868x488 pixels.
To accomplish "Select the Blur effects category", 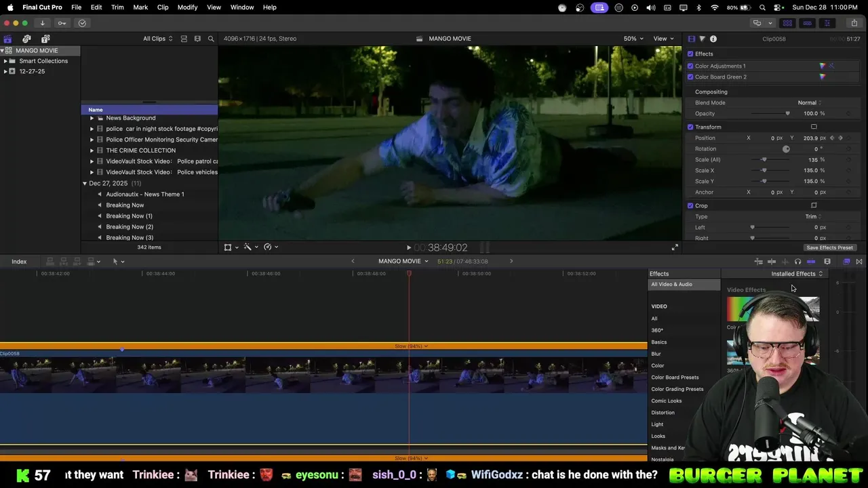I will tap(656, 354).
